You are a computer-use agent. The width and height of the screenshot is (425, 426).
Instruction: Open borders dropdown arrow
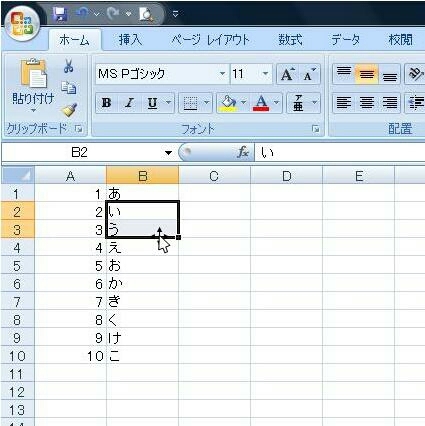(207, 102)
